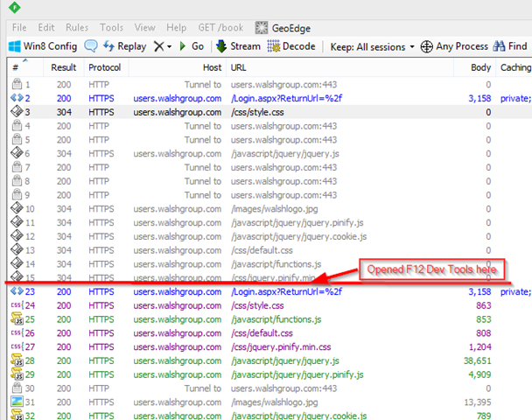
Task: Toggle the Decode option
Action: (290, 46)
